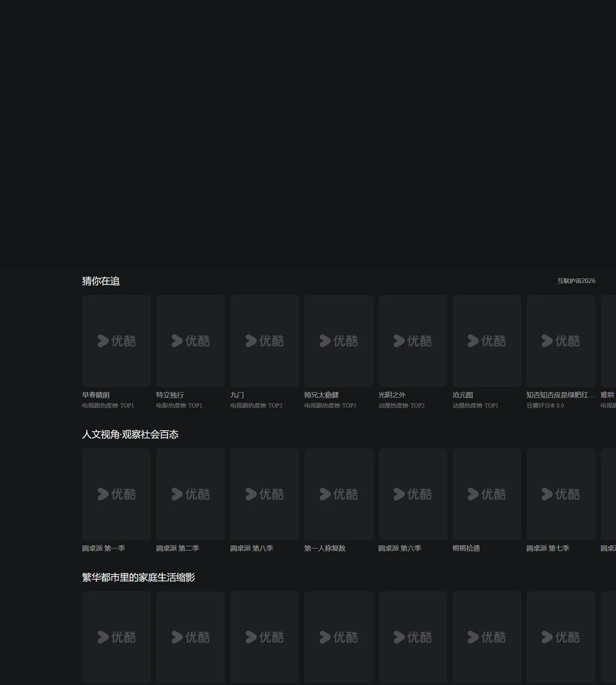Open the 圆桌派 第一季 poster thumbnail
This screenshot has width=616, height=685.
(x=117, y=494)
